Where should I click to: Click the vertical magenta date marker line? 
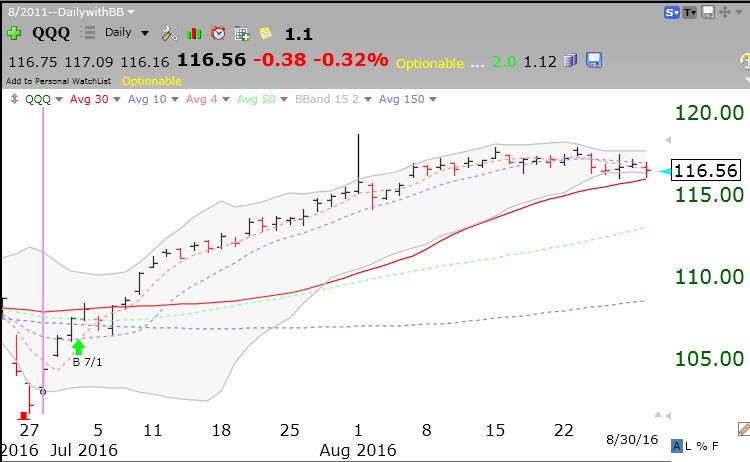pos(43,261)
